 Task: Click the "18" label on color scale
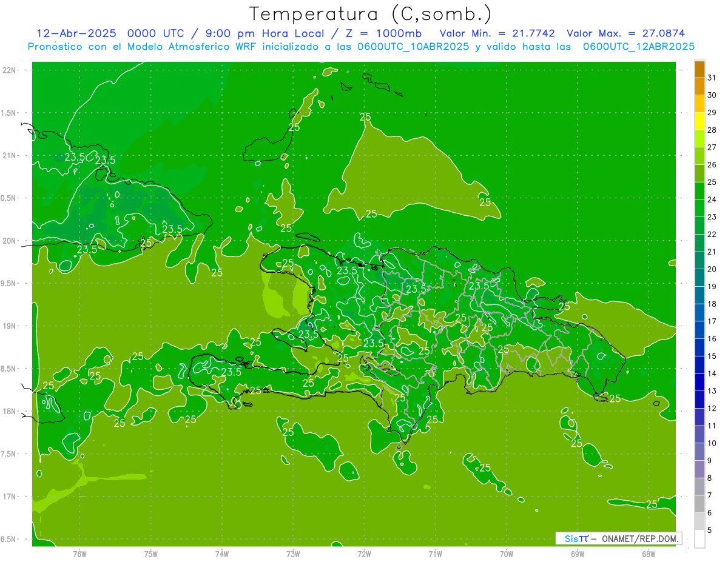(x=712, y=304)
